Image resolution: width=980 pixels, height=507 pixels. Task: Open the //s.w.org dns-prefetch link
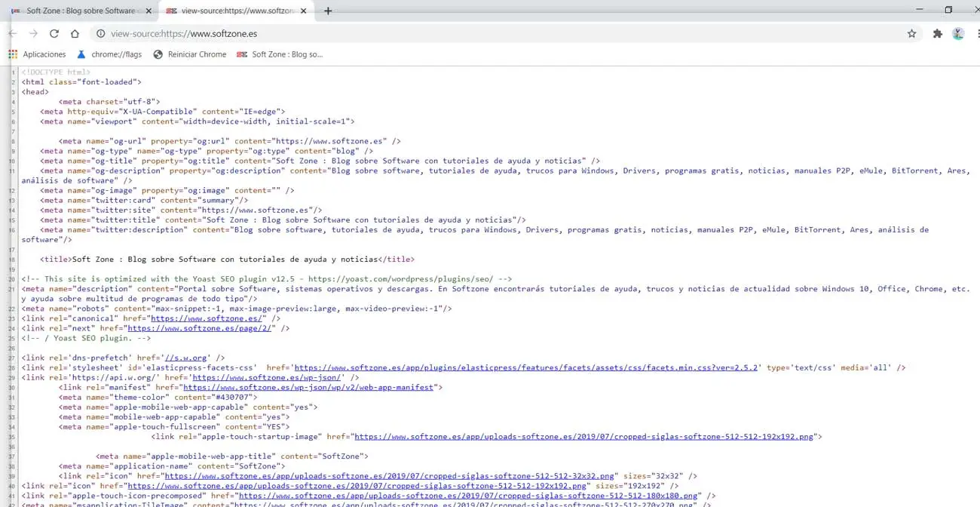tap(185, 358)
